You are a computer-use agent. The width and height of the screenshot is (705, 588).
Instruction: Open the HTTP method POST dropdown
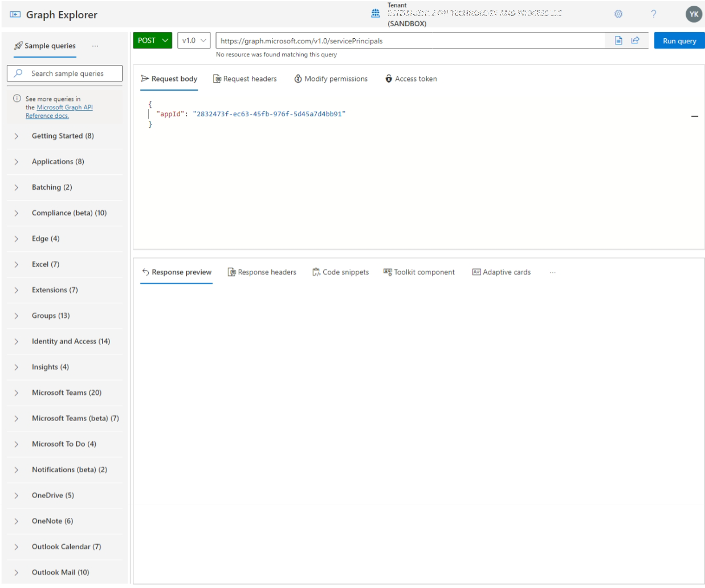[153, 40]
